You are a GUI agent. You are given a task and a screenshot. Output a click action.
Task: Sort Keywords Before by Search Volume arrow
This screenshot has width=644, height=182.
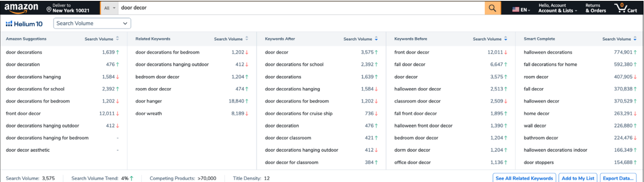click(506, 39)
